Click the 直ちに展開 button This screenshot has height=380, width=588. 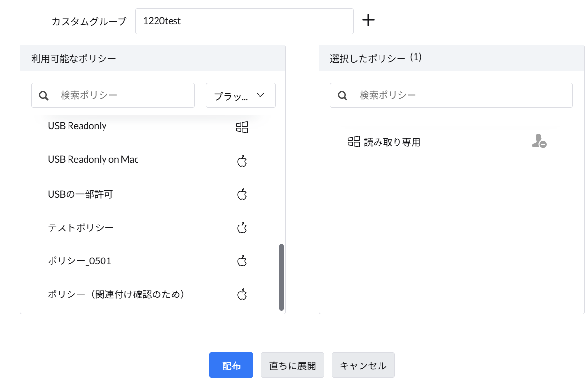coord(292,365)
